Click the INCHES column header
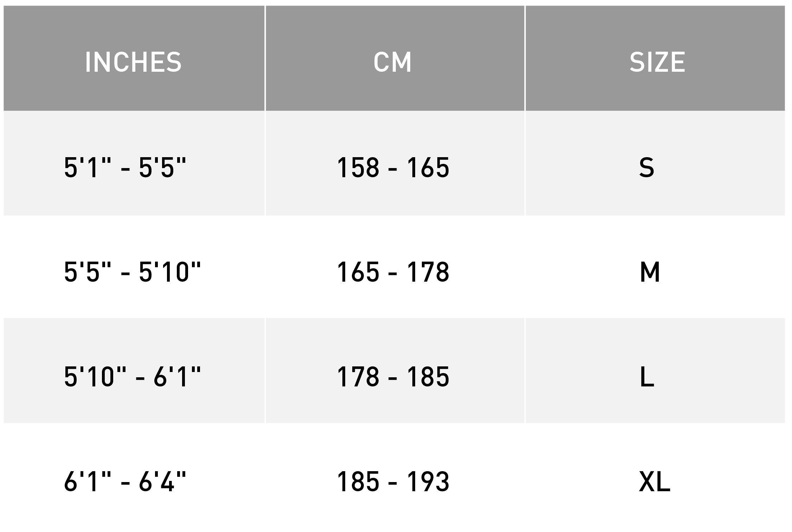Screen dimensions: 792x532 click(134, 58)
